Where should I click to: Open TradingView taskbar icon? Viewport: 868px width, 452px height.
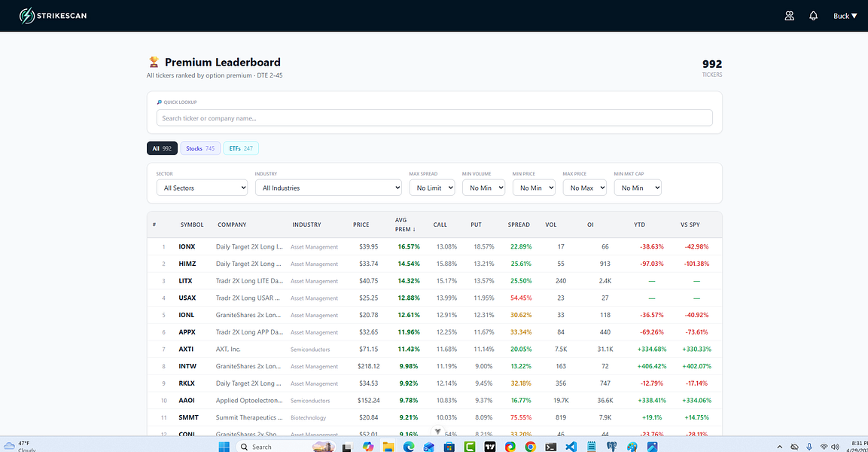click(490, 447)
